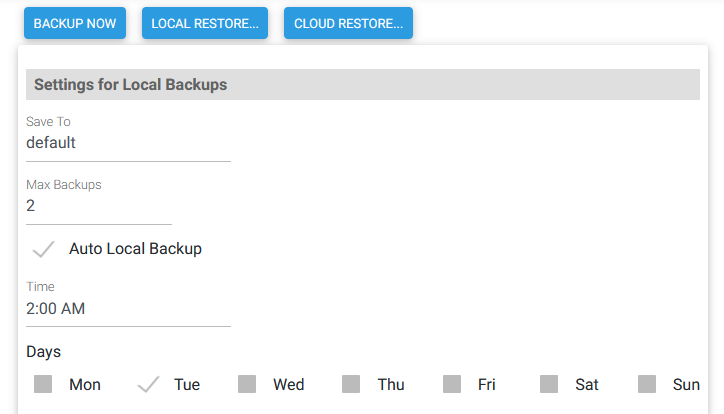
Task: Check the Fri day box
Action: (452, 384)
